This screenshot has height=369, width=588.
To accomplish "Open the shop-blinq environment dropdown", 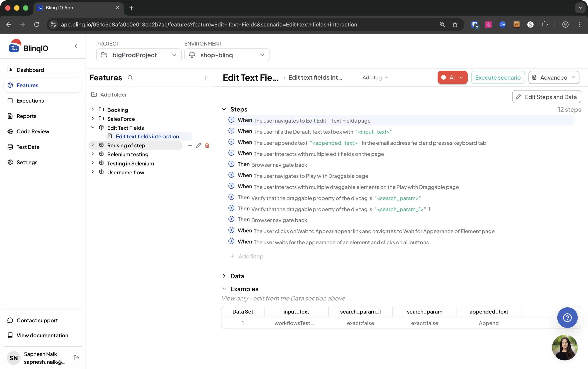I will point(227,55).
